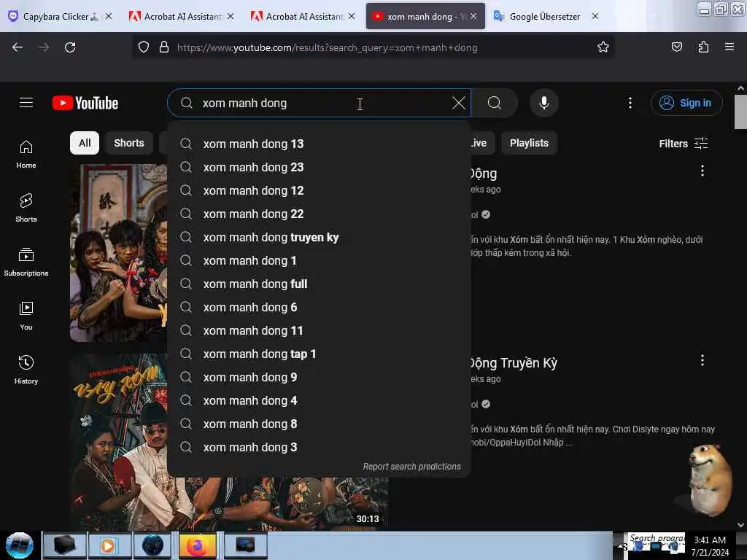Open options menu for Động Truyền Kỳ video
Image resolution: width=747 pixels, height=560 pixels.
702,360
